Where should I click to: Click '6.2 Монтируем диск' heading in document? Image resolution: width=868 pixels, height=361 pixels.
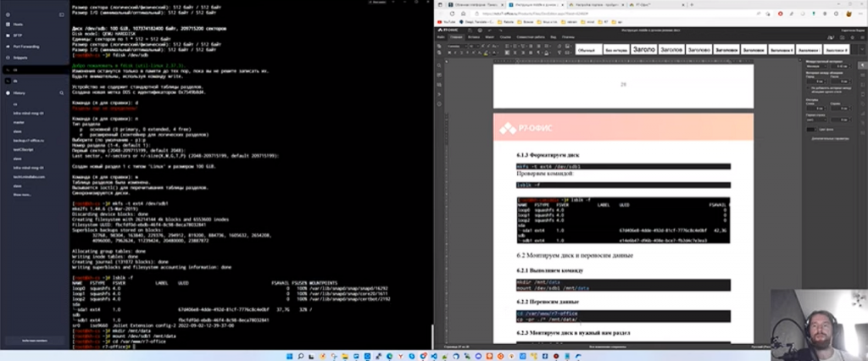click(575, 255)
